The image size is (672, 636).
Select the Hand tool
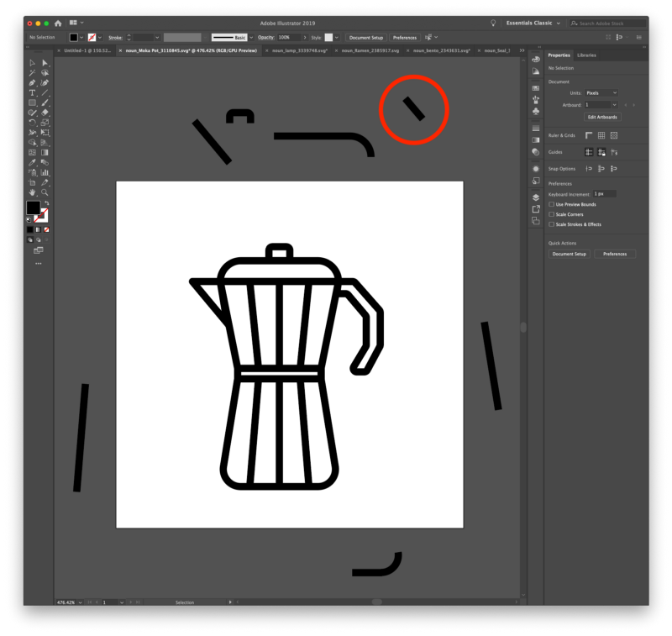[x=32, y=192]
